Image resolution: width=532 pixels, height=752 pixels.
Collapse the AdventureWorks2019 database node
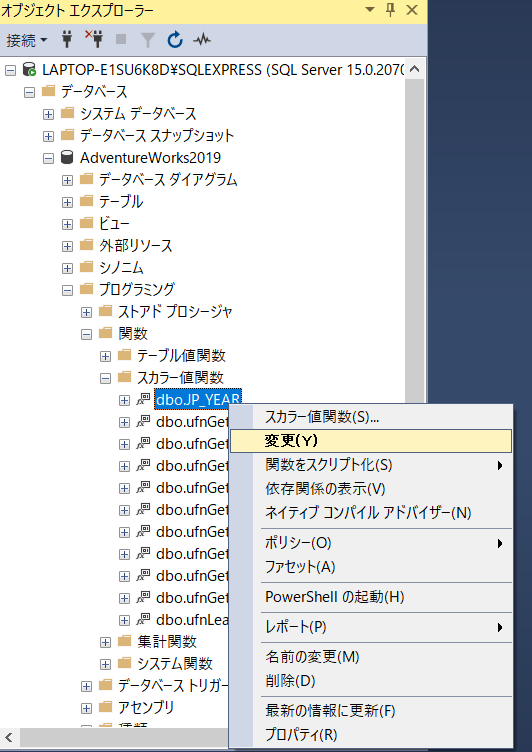pyautogui.click(x=48, y=158)
